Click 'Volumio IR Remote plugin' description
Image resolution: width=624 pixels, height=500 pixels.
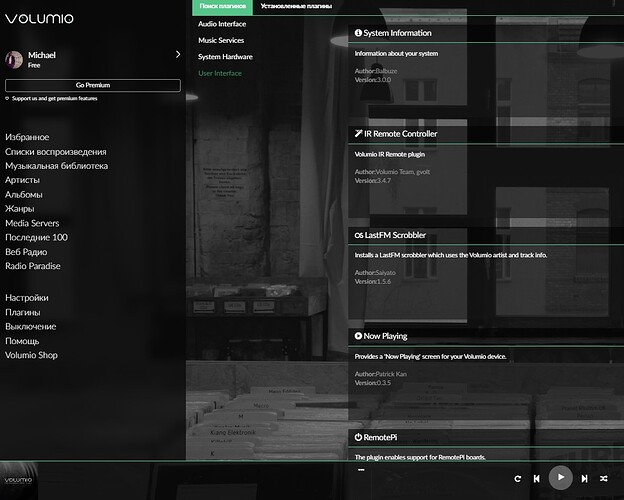pyautogui.click(x=390, y=154)
